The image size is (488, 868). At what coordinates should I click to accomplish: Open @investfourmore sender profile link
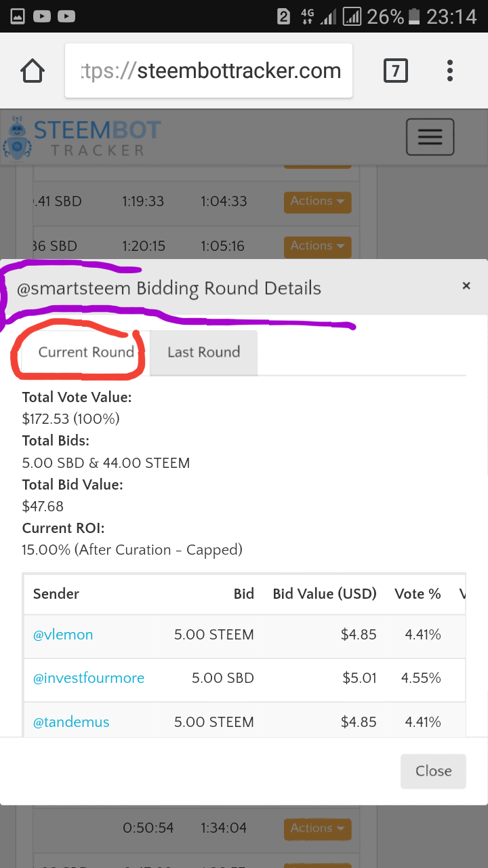tap(89, 678)
